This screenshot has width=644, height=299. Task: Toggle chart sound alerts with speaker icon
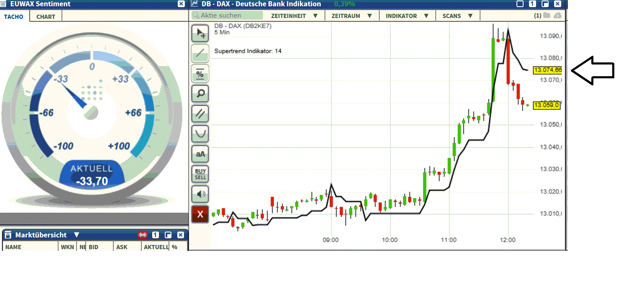click(200, 194)
